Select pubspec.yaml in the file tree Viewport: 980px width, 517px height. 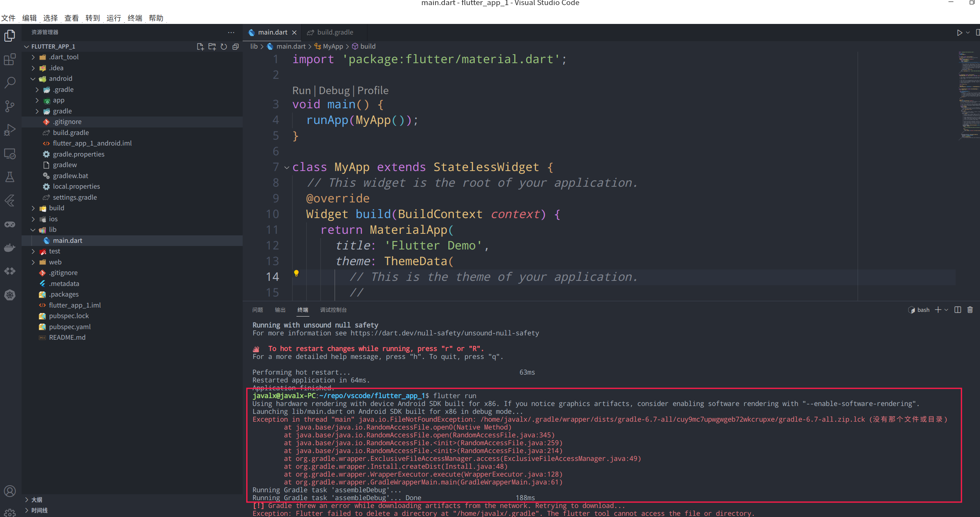tap(132, 327)
